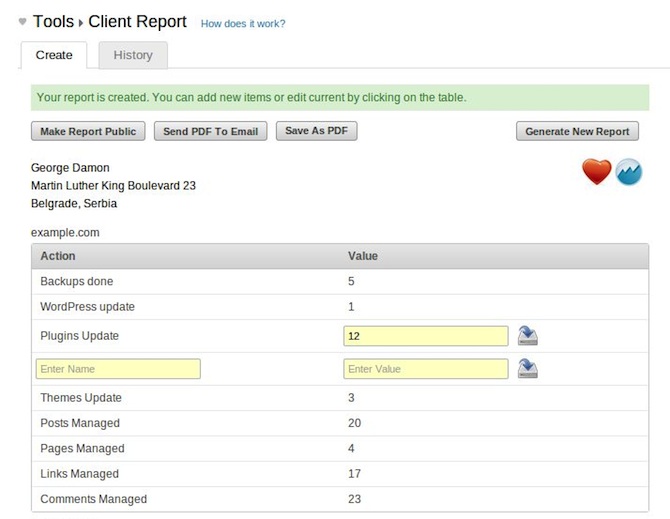Screen dimensions: 670x519
Task: Click Make Report Public button
Action: (89, 131)
